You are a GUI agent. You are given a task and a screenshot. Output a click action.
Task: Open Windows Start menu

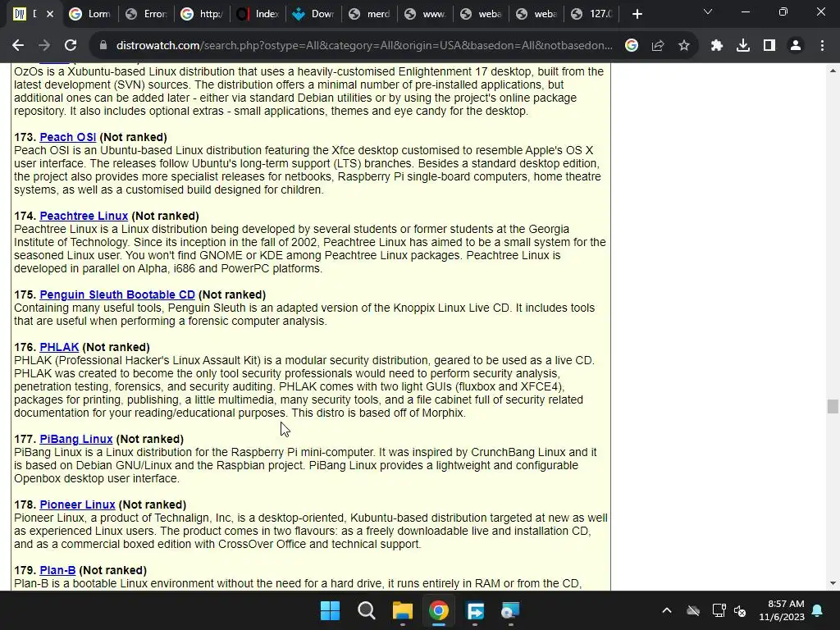pos(330,610)
